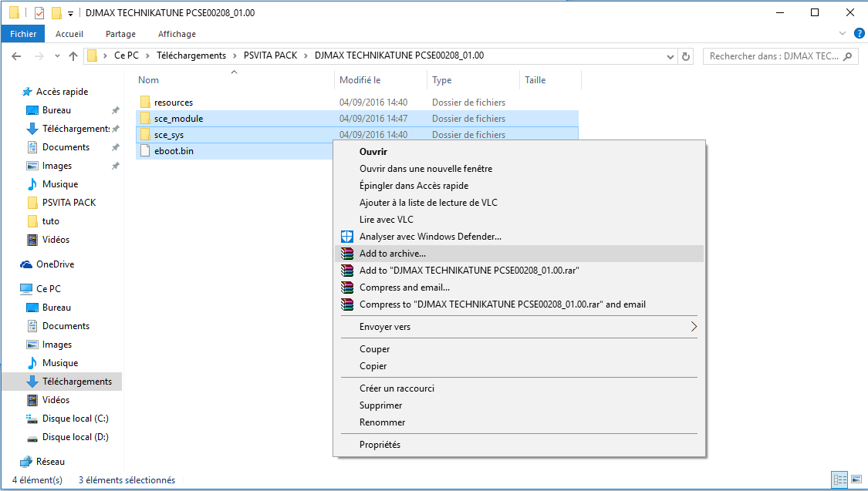Choose Analyser avec Windows Defender

(519, 237)
